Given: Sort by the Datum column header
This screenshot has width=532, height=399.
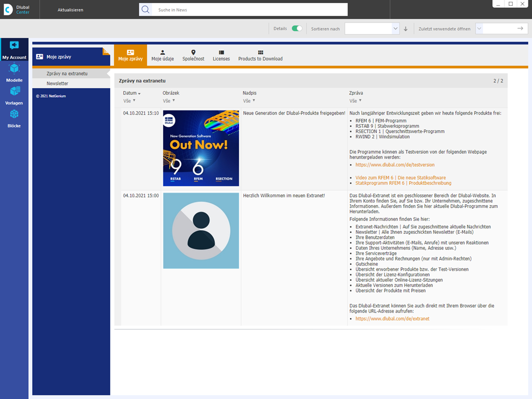Looking at the screenshot, I should tap(131, 93).
